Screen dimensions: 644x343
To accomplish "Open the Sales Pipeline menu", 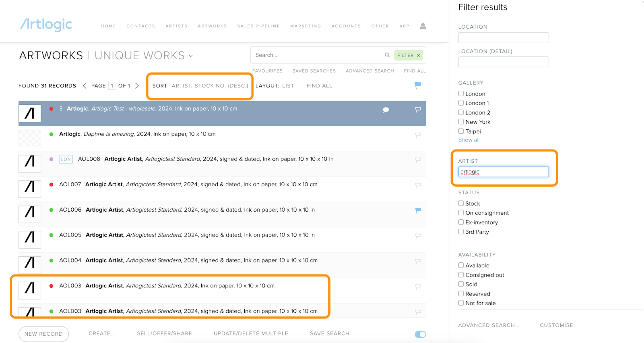I will click(258, 26).
